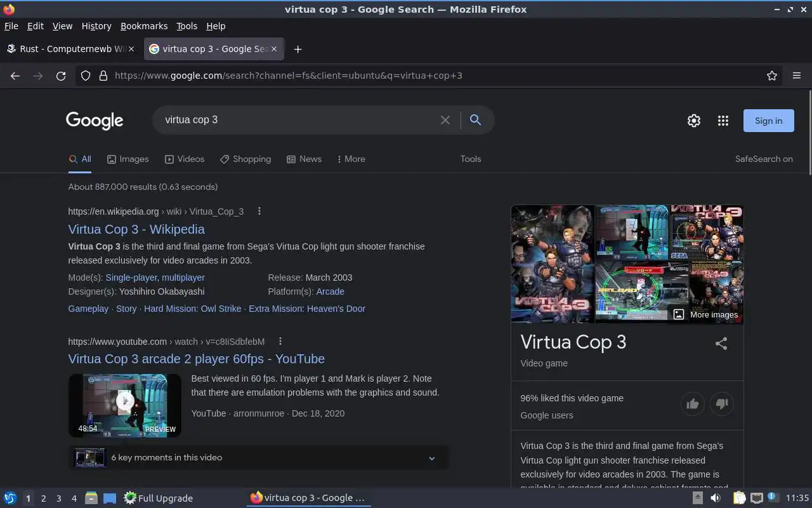Open the Story section link
Viewport: 812px width, 508px height.
coord(126,309)
